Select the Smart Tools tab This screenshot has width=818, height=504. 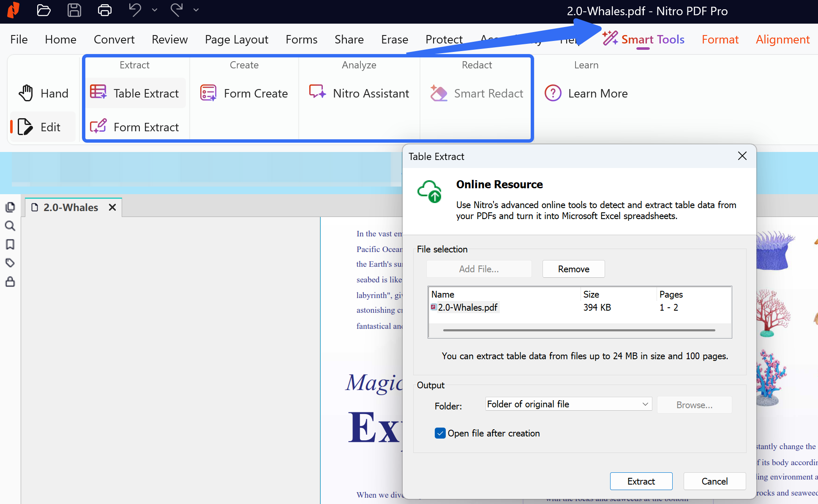coord(643,39)
